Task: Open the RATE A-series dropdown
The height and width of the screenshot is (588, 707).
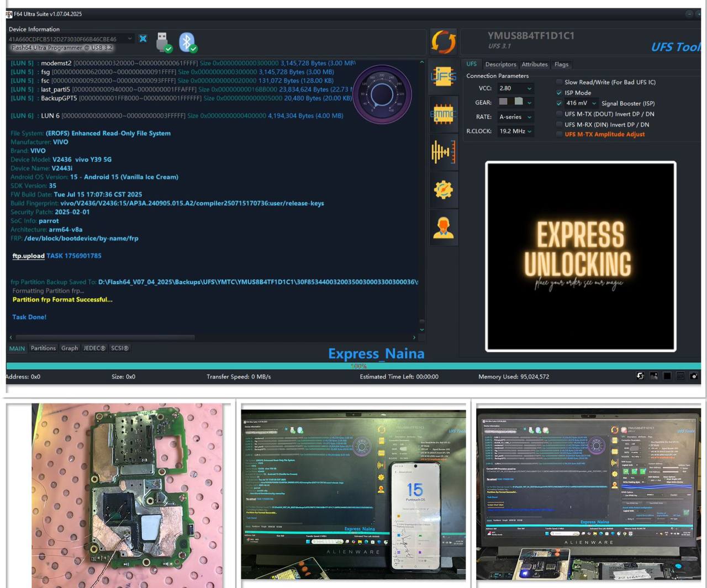Action: click(515, 117)
